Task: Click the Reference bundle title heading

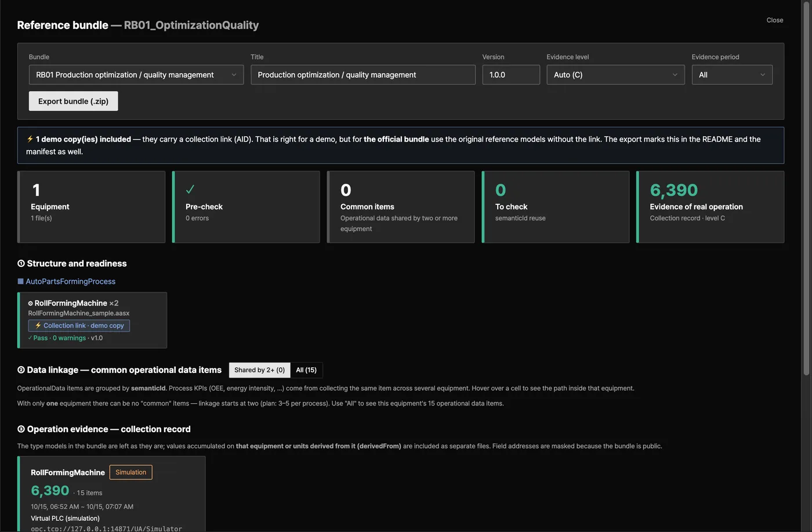Action: [138, 25]
